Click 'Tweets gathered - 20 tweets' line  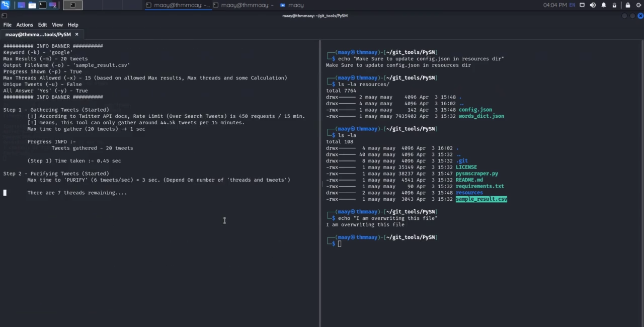coord(92,148)
